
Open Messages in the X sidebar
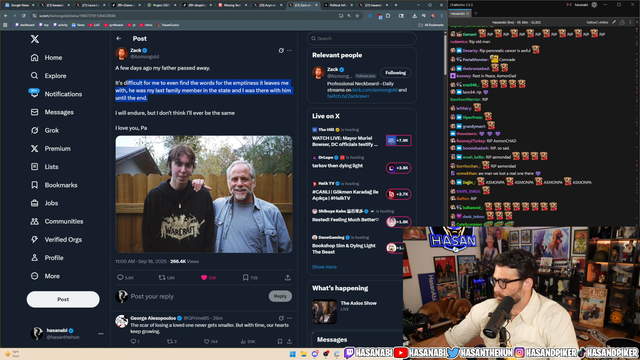click(x=52, y=112)
